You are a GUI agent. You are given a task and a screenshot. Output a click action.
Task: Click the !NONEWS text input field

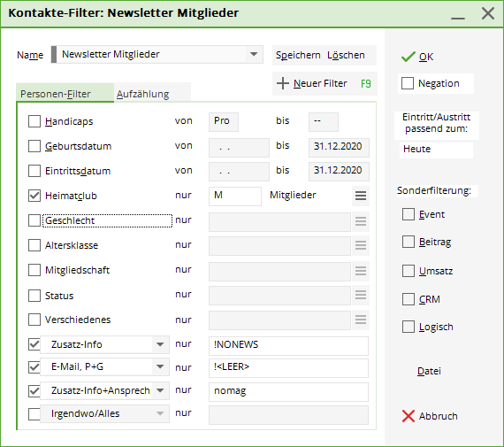coord(288,346)
